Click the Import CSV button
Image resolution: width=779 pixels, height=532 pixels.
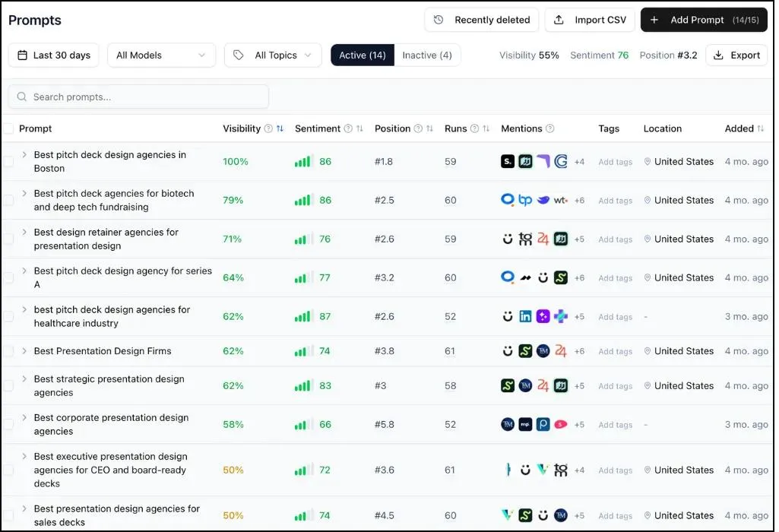coord(590,20)
